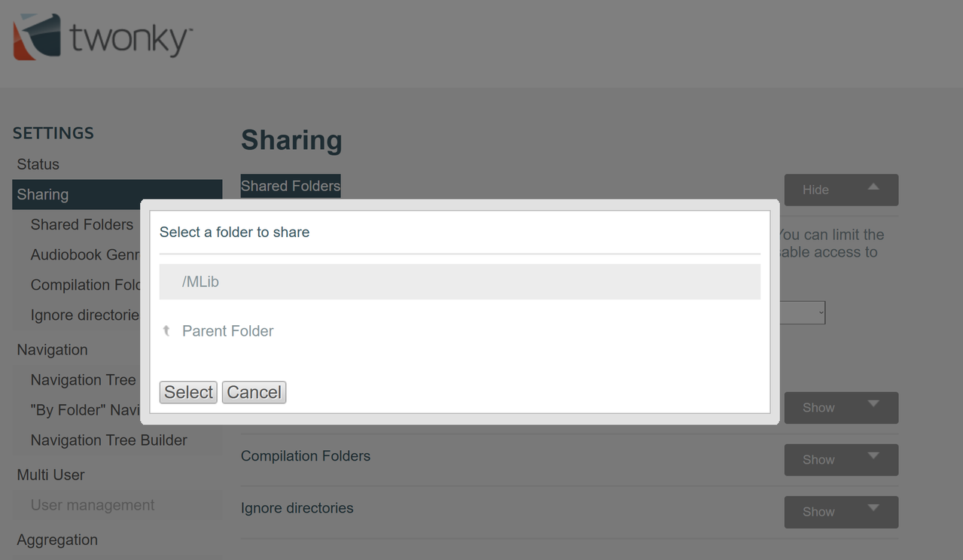Cancel the folder selection dialog

click(x=254, y=392)
